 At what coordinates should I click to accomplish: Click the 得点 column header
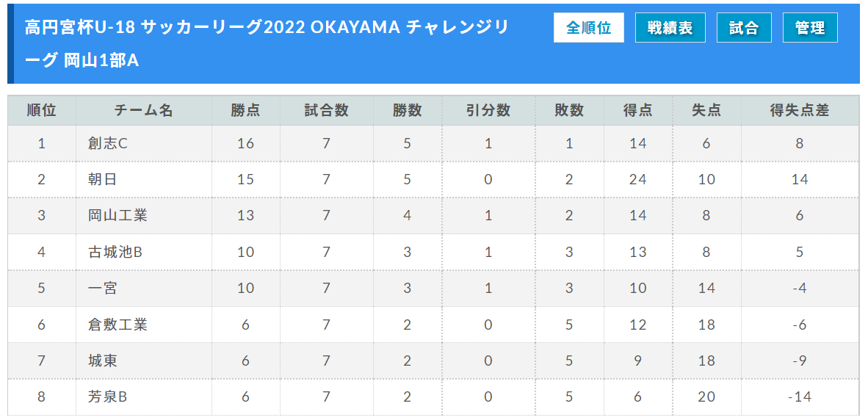637,110
